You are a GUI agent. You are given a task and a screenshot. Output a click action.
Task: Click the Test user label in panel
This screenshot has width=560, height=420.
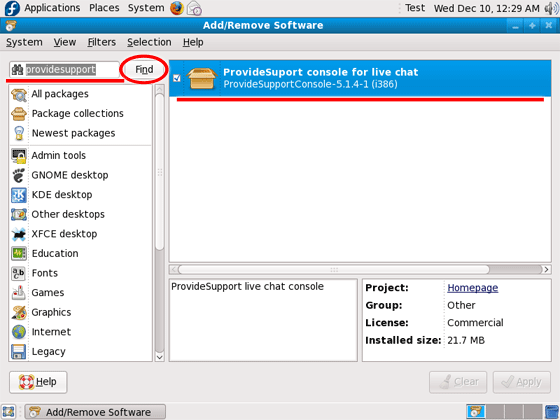click(x=415, y=8)
